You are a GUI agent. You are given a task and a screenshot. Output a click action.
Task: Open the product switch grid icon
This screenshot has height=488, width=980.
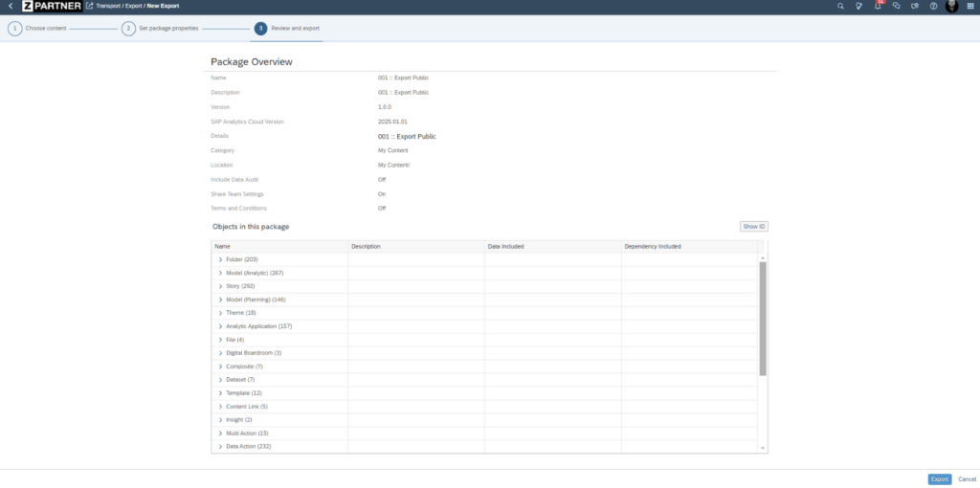tap(970, 6)
